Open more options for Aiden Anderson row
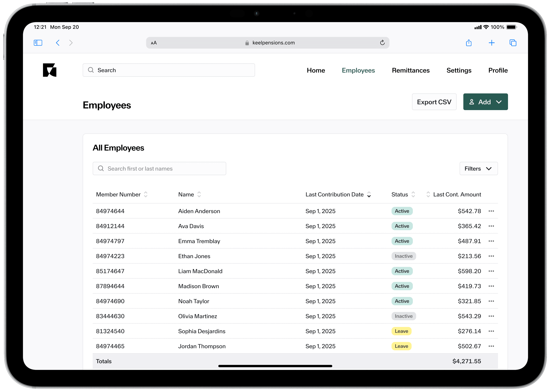 [491, 211]
